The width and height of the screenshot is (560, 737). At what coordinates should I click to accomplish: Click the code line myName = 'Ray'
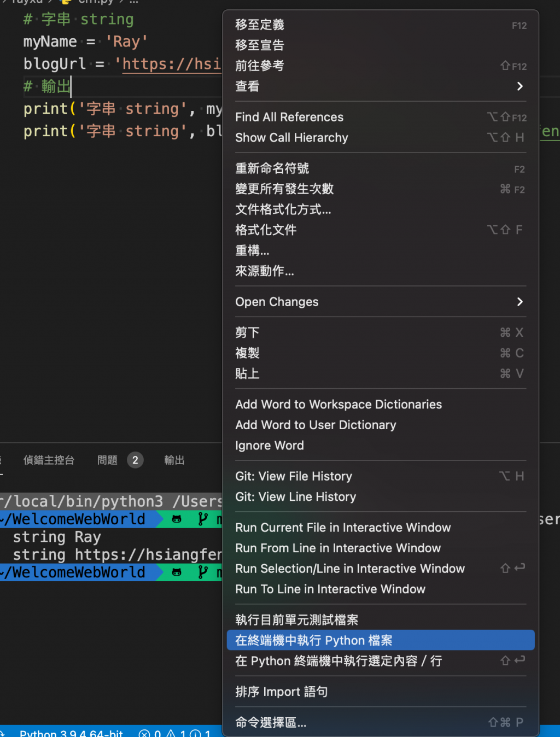85,42
